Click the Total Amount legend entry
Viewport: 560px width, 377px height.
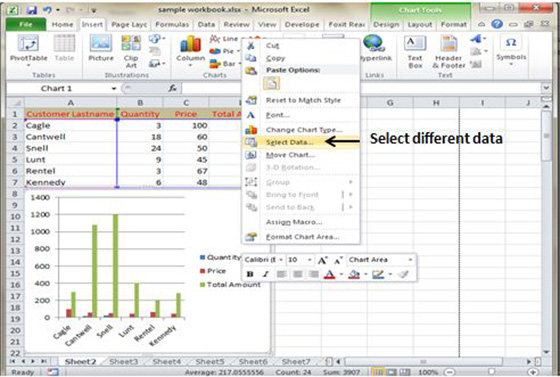tap(230, 285)
